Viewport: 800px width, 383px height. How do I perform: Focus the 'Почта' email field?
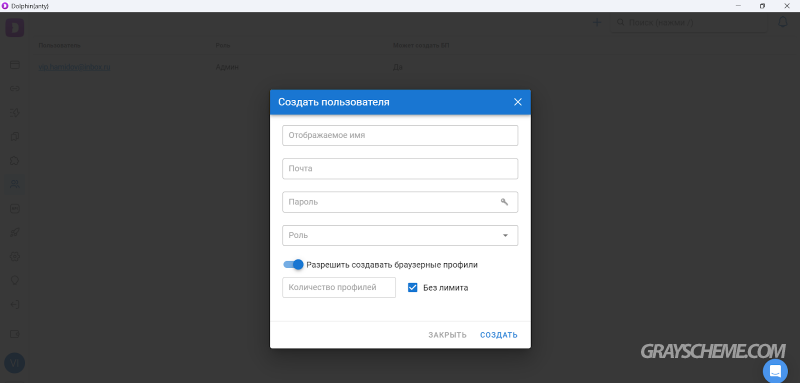400,169
